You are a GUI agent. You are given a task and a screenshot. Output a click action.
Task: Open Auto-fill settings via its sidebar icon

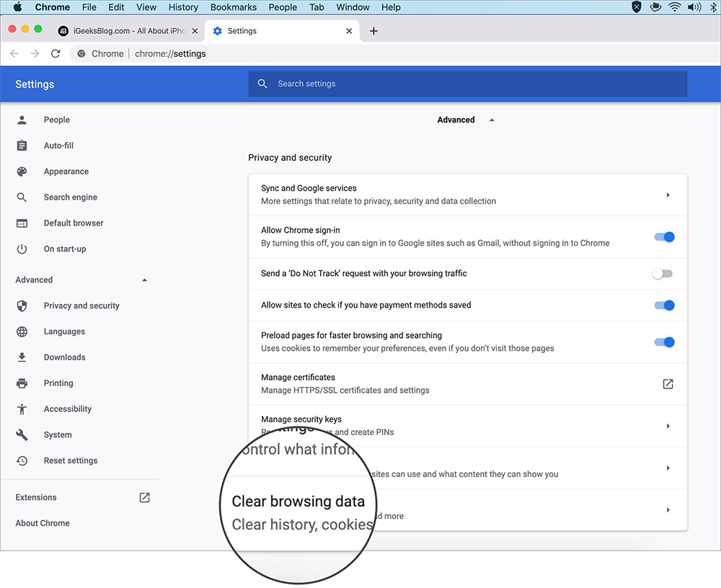(x=22, y=146)
